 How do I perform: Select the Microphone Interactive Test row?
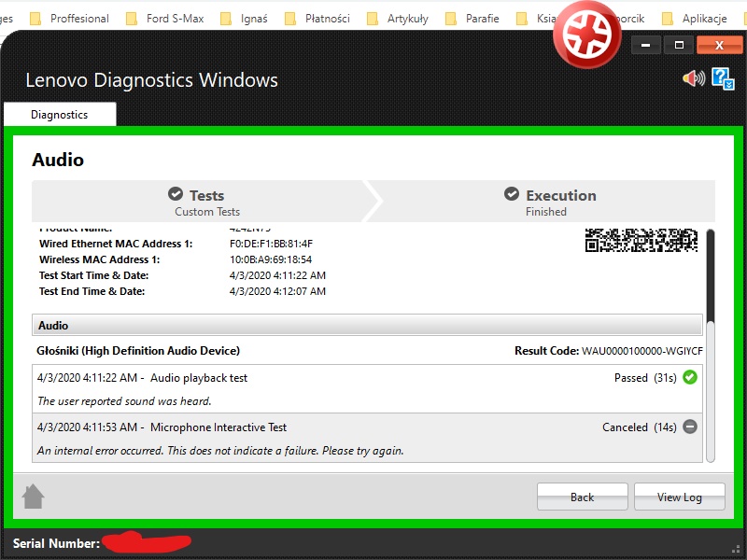pyautogui.click(x=367, y=438)
